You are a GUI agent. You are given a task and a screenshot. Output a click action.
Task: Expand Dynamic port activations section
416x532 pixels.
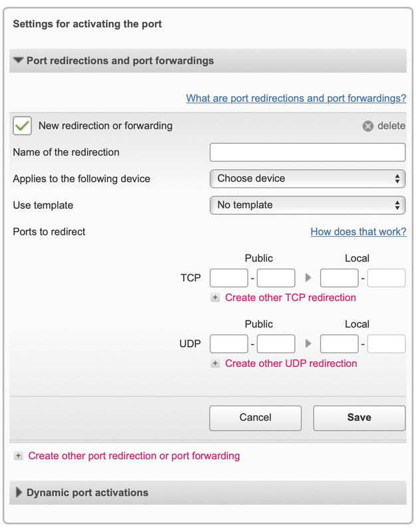click(19, 493)
